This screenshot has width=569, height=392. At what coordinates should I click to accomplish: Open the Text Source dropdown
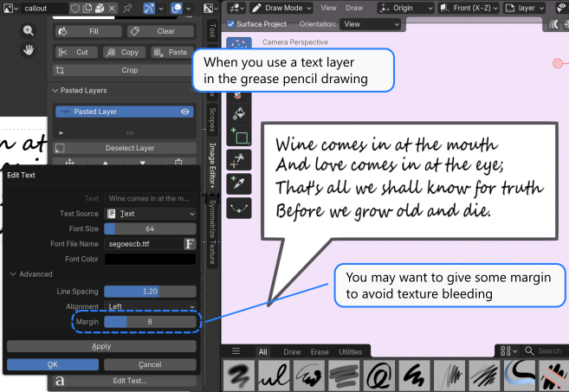151,214
